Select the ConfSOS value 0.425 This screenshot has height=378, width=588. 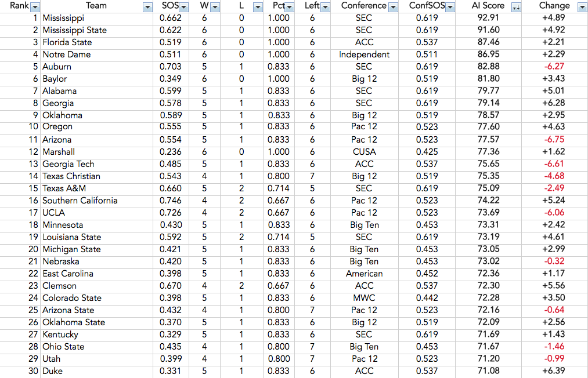[x=427, y=152]
